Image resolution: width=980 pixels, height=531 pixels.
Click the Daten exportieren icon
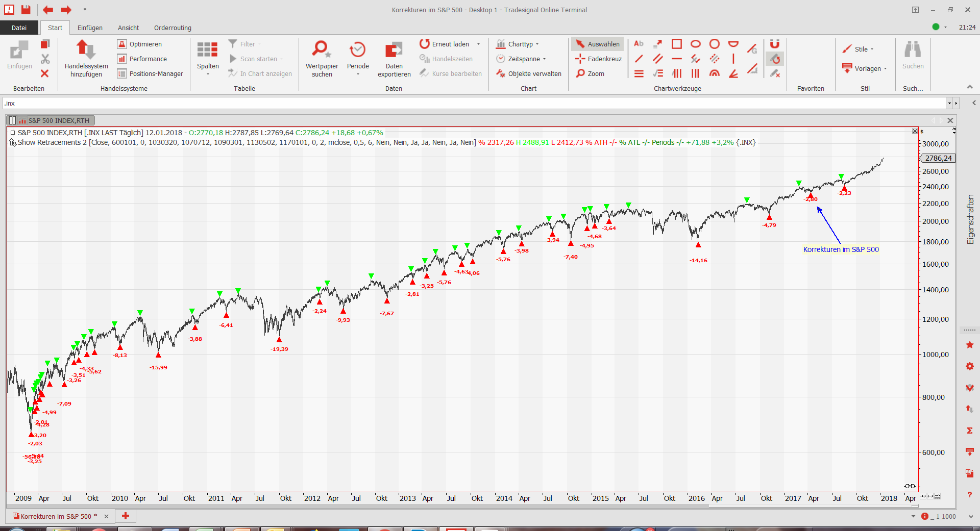point(394,50)
